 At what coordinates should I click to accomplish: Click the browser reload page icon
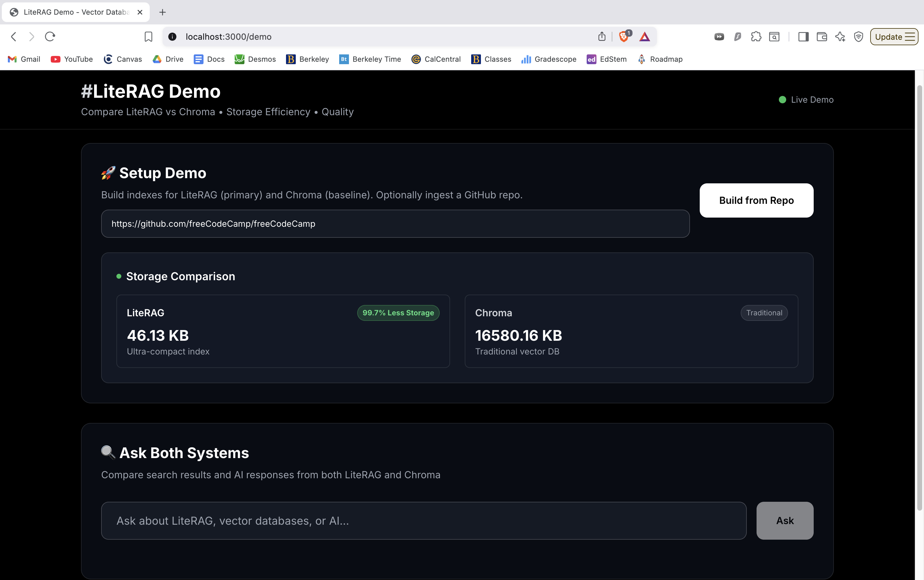tap(50, 36)
